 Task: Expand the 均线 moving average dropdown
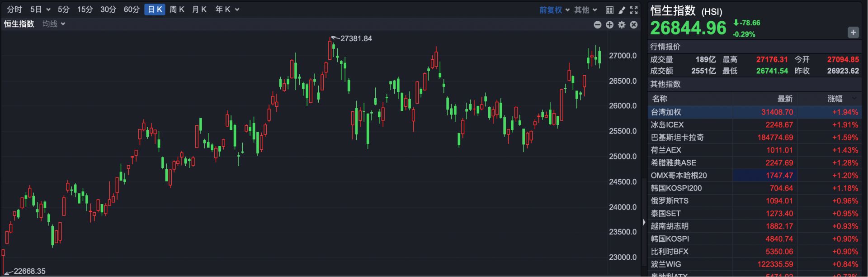click(x=54, y=24)
